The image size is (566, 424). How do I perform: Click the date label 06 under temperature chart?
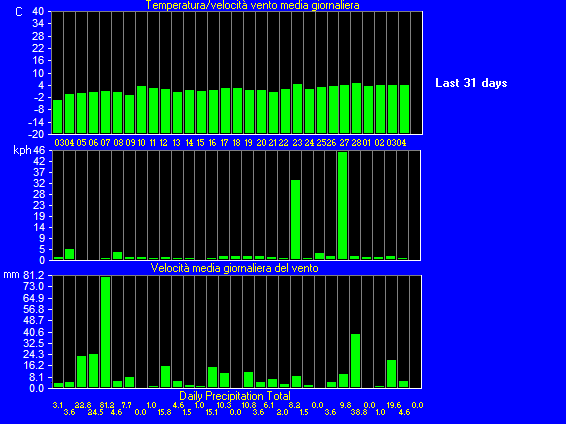(x=93, y=143)
